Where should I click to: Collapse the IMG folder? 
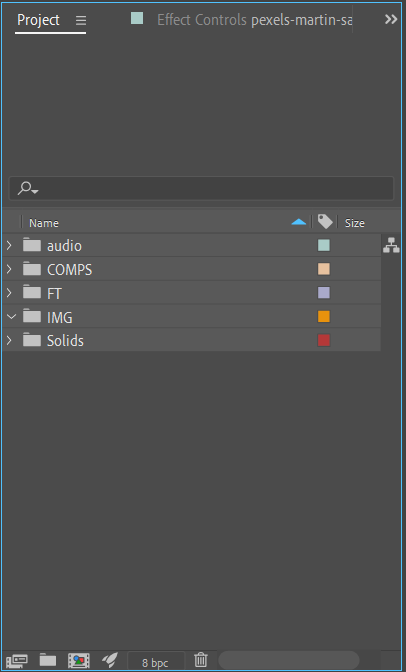point(11,317)
